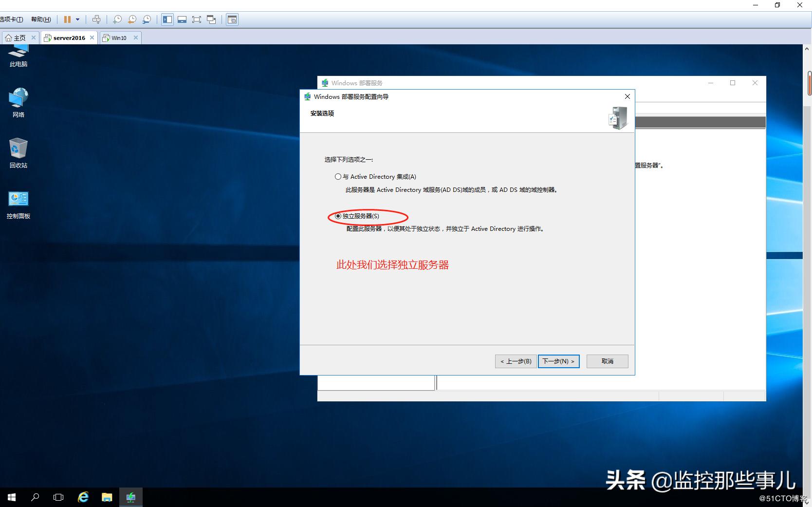812x507 pixels.
Task: Switch to the Win10 tab
Action: click(x=118, y=38)
